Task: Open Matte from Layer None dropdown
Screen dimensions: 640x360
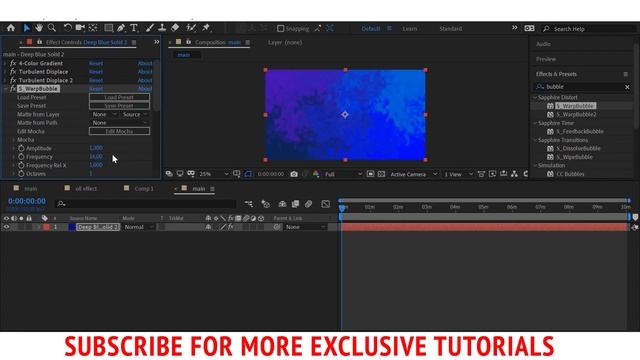Action: (104, 115)
